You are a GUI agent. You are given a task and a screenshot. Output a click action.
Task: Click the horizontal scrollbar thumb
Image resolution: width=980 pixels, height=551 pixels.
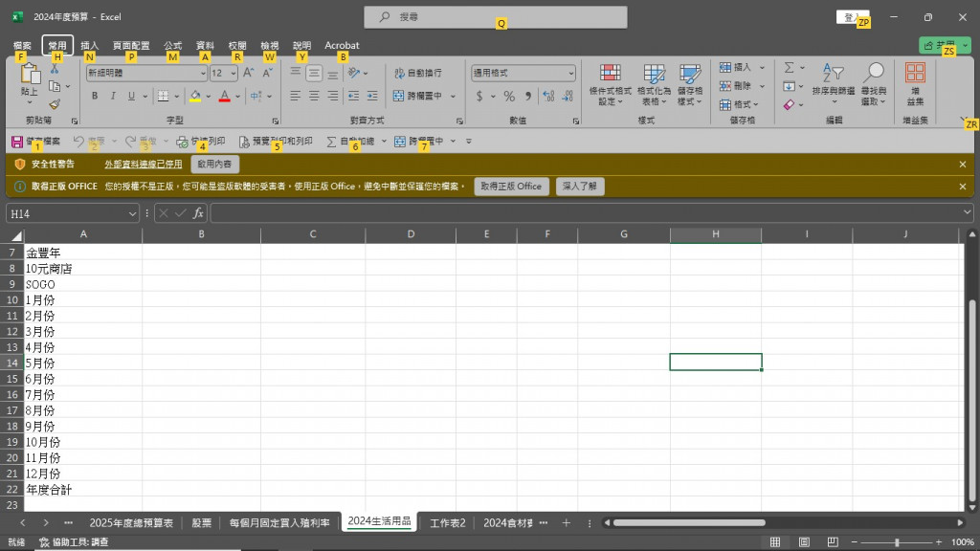[x=689, y=523]
